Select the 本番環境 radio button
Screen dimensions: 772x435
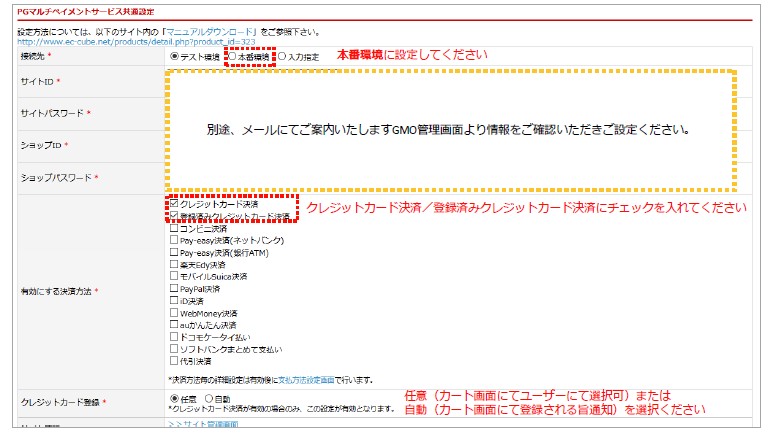(232, 56)
